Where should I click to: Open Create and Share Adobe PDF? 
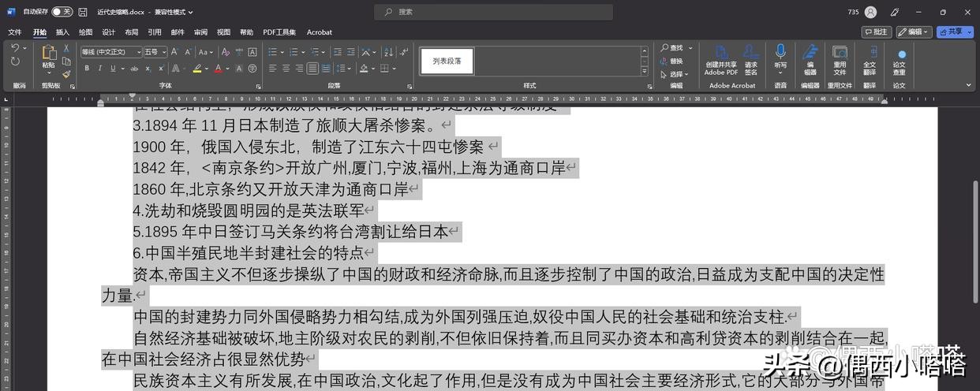click(721, 59)
